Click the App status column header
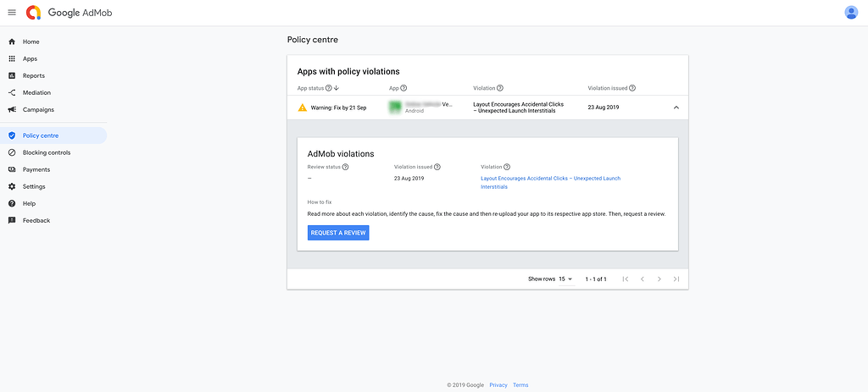 coord(310,88)
